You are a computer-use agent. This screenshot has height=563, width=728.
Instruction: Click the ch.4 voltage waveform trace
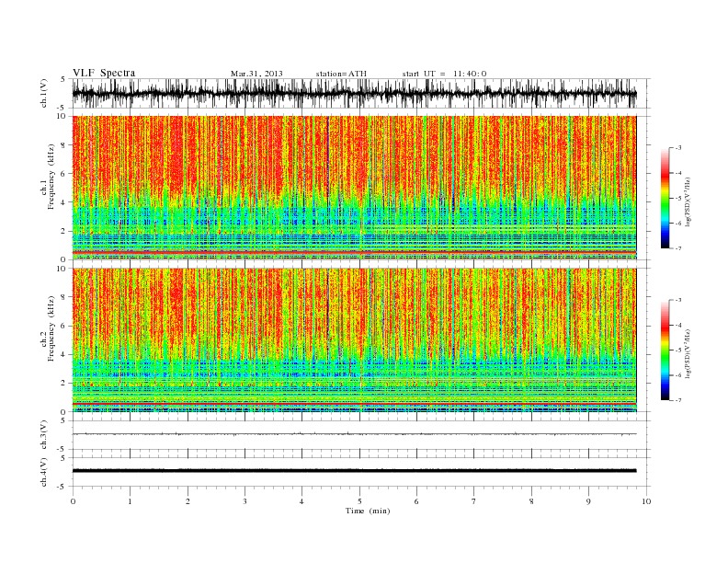tap(355, 471)
